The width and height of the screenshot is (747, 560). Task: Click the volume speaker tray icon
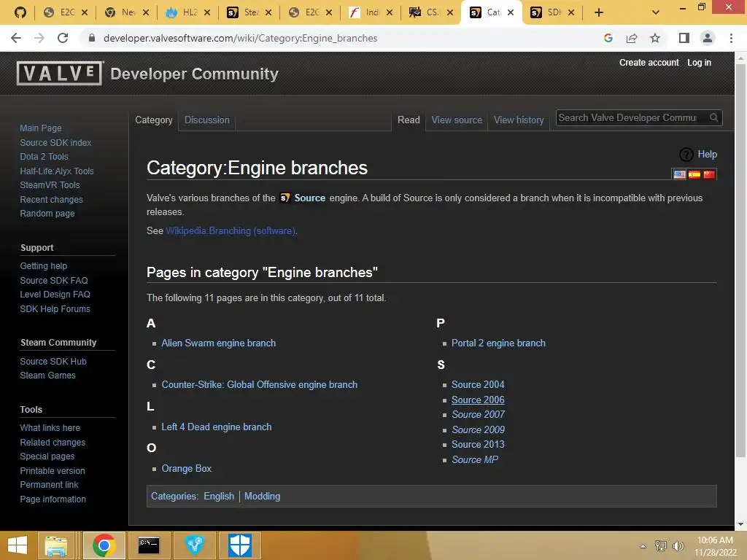click(678, 545)
